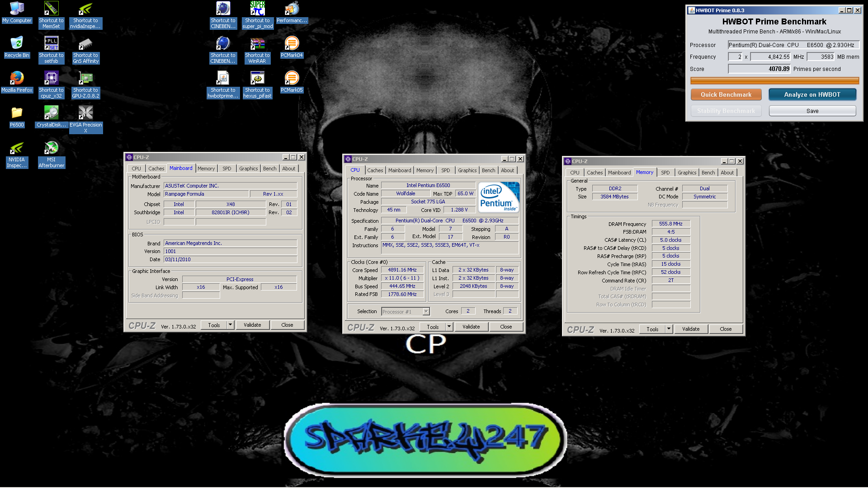868x488 pixels.
Task: Launch Mozilla Firefox from desktop
Action: coord(17,82)
